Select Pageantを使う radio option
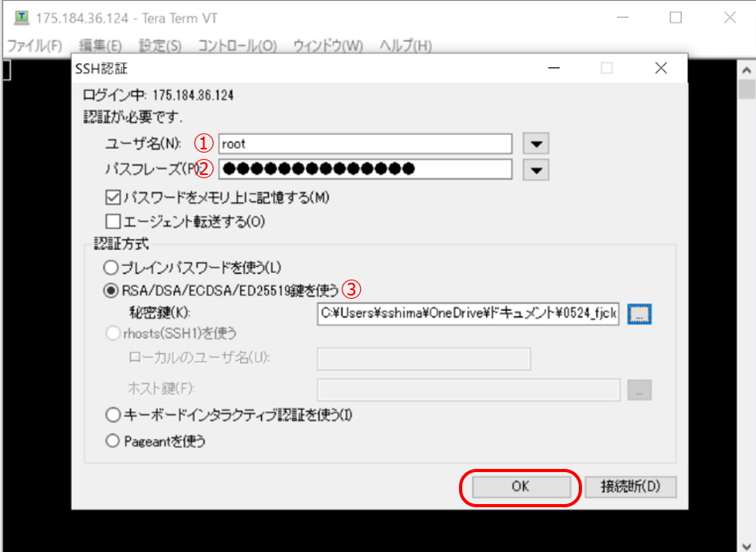756x552 pixels. pos(113,441)
